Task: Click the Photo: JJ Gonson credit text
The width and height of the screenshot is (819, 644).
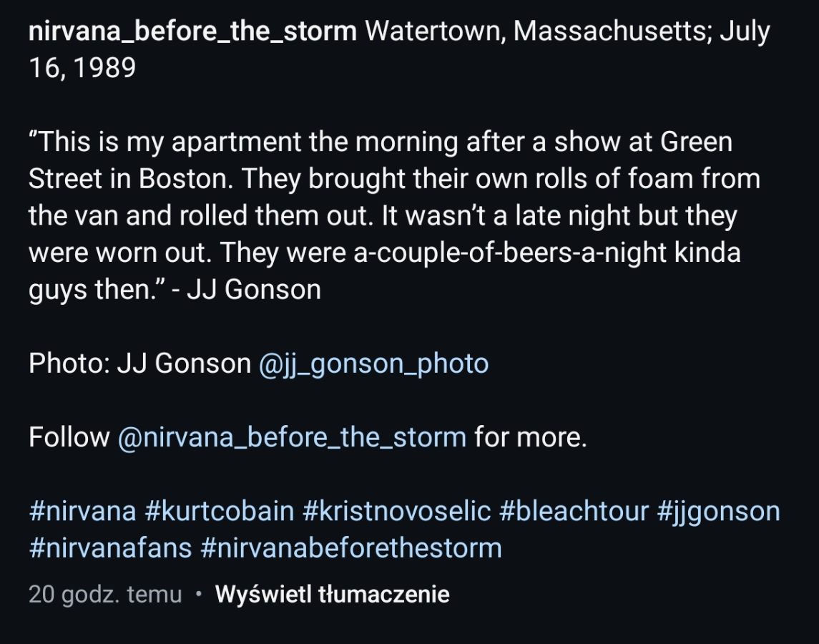Action: pos(140,364)
